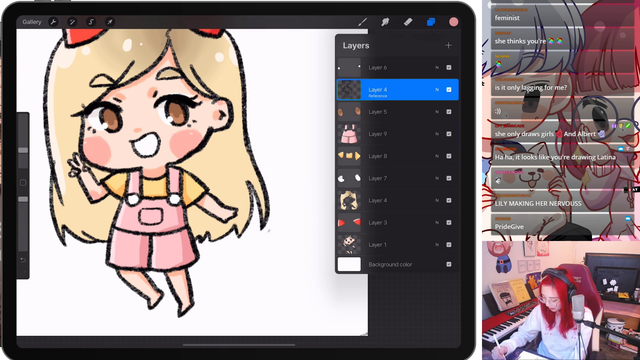
Task: Tap the square Modify button in sidebar
Action: (23, 182)
